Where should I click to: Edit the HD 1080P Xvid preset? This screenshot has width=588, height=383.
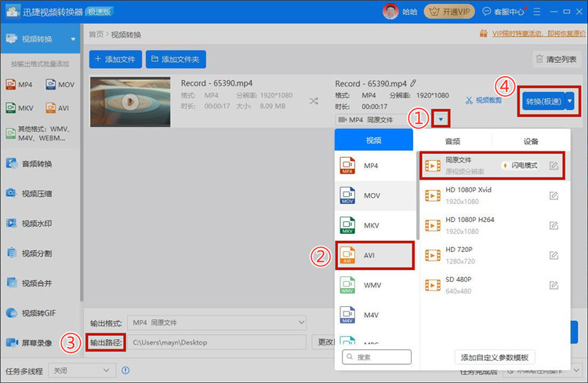pyautogui.click(x=554, y=195)
